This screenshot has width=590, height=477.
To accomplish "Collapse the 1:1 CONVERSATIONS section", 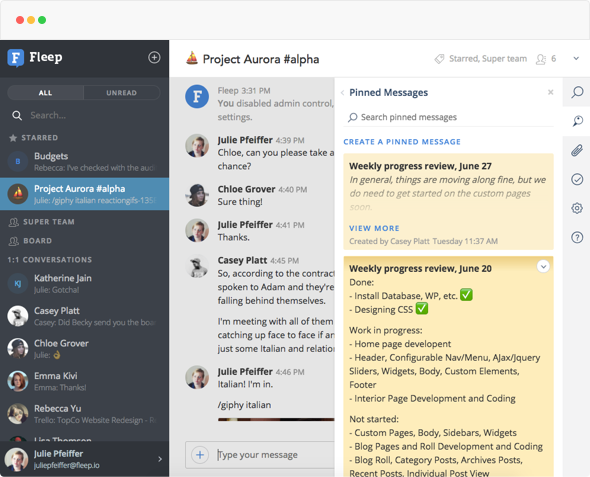I will 50,260.
